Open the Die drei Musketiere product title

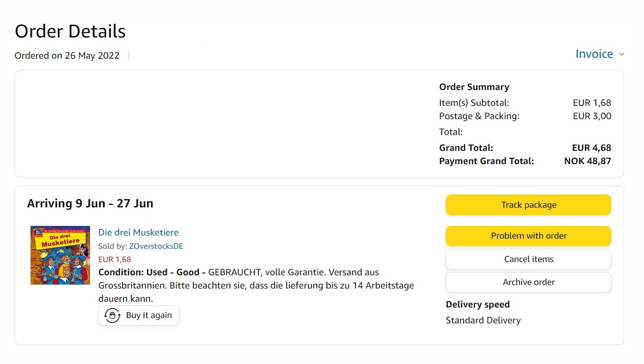[x=138, y=233]
